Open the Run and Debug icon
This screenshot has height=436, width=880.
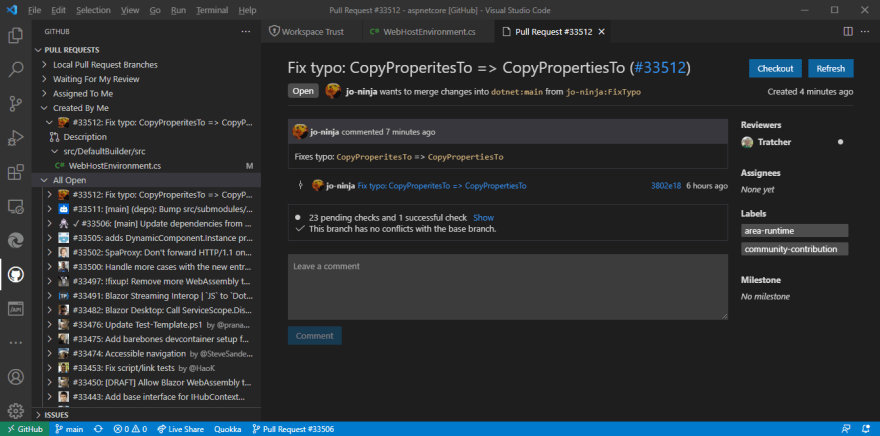click(16, 137)
